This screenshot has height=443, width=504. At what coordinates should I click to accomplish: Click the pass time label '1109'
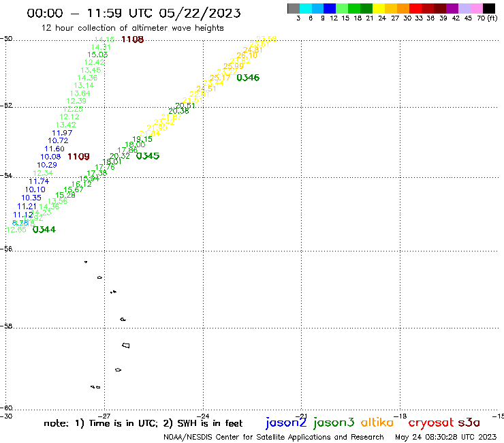[78, 157]
